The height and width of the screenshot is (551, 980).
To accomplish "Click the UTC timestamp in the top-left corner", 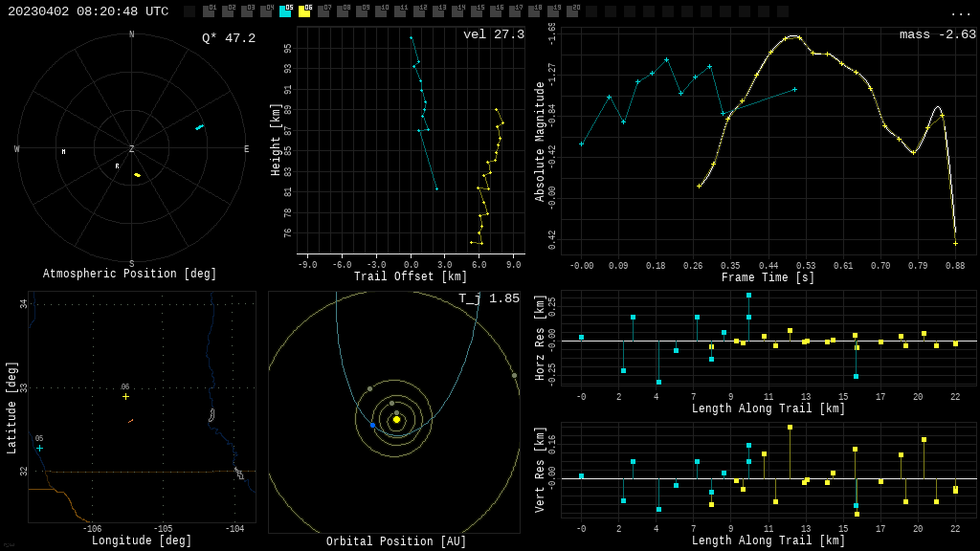I will 88,11.
